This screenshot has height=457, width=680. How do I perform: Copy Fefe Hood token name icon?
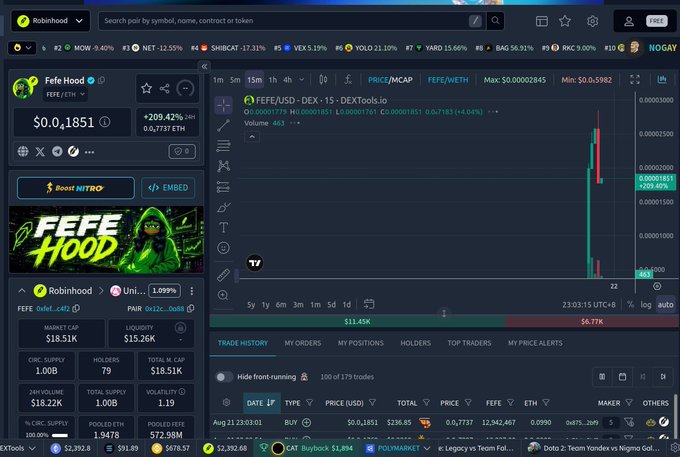pyautogui.click(x=101, y=80)
